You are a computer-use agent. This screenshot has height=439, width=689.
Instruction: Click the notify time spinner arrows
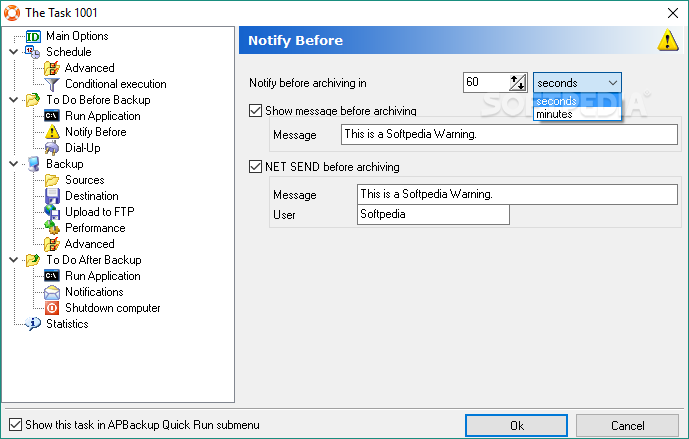(518, 83)
